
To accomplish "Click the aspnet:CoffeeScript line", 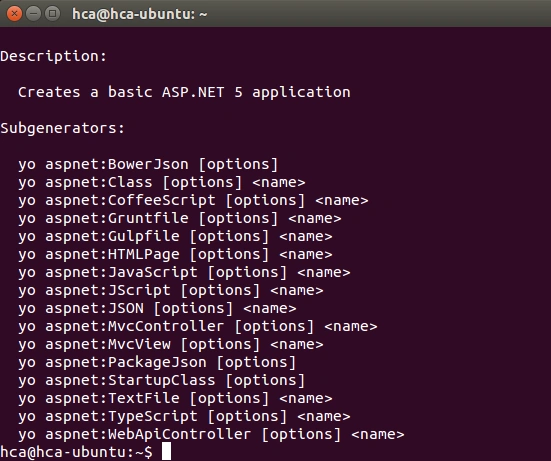I will [193, 201].
